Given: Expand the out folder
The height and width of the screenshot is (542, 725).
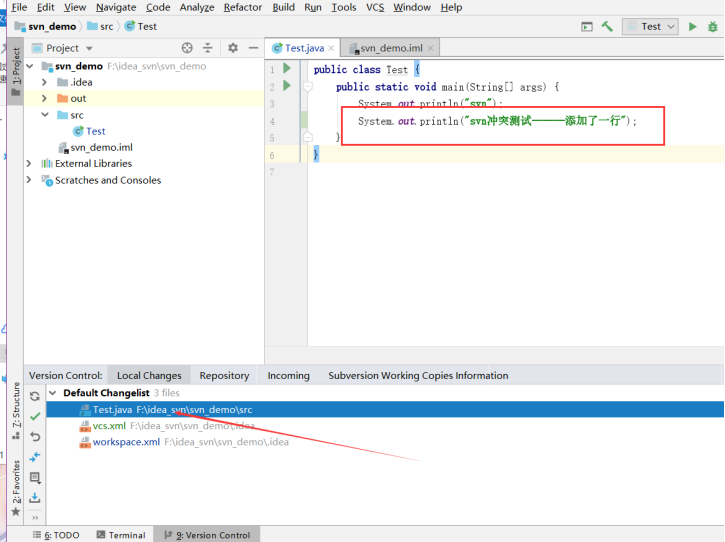Looking at the screenshot, I should 44,99.
